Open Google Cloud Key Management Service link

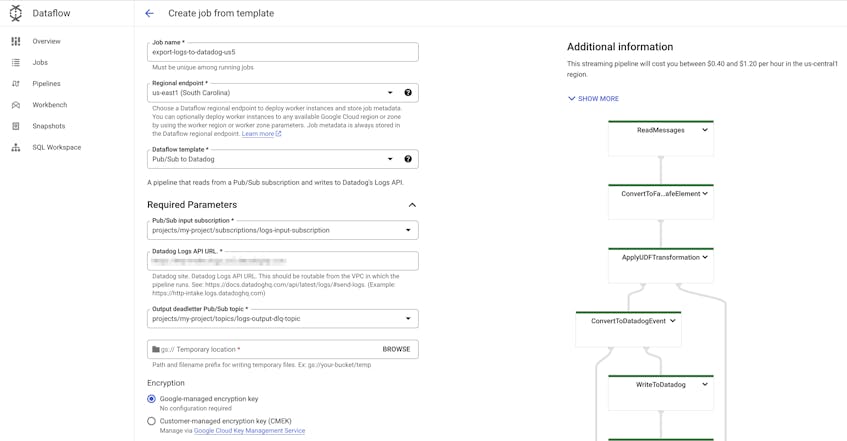[250, 431]
